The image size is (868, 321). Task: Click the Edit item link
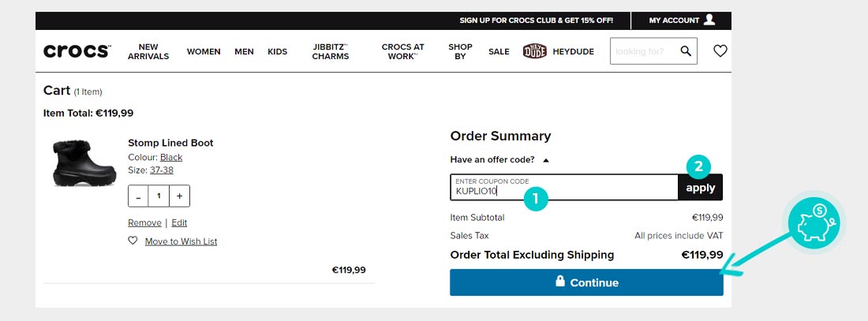click(179, 223)
